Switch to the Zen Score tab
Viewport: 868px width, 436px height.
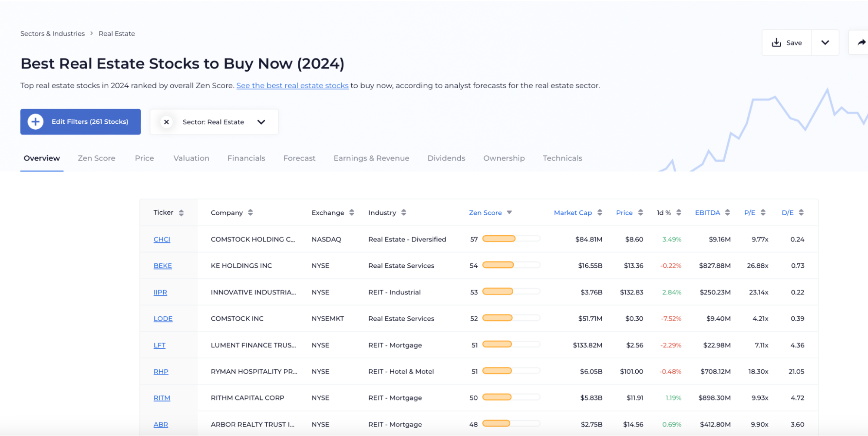pos(96,158)
